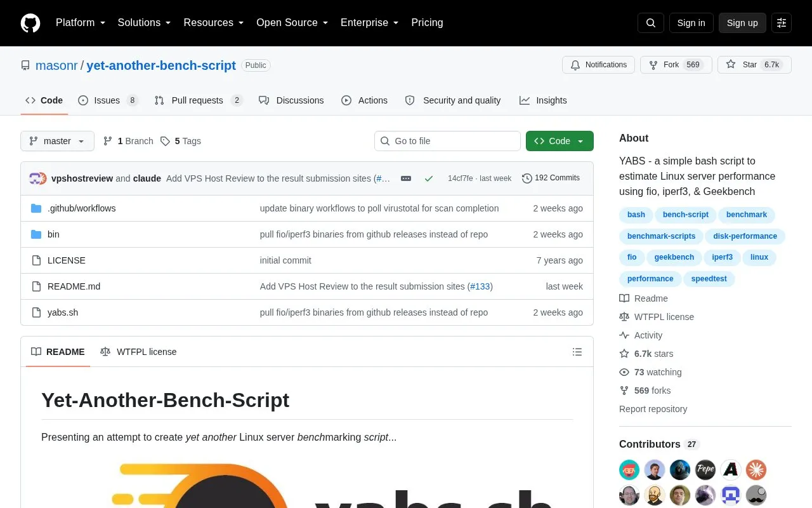
Task: Select the disk-performance topic tag
Action: [x=745, y=236]
